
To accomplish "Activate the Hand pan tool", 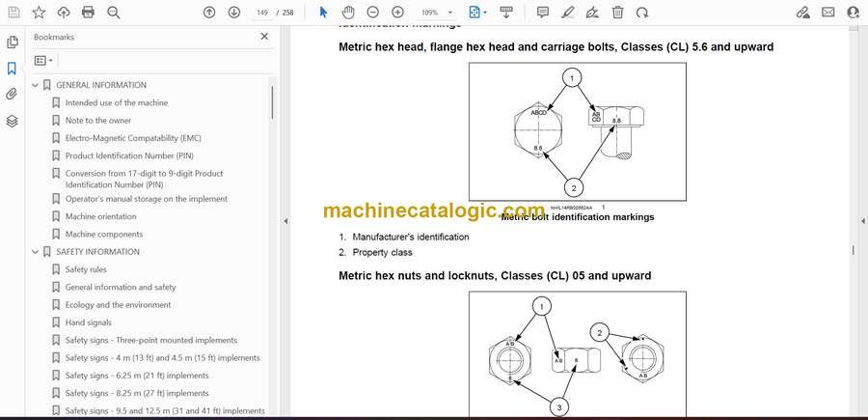I will point(347,13).
